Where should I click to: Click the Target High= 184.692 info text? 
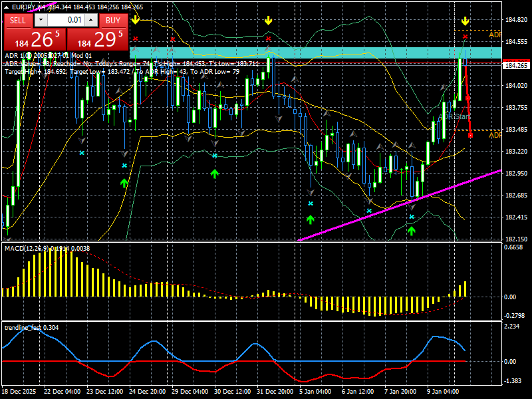click(x=36, y=72)
